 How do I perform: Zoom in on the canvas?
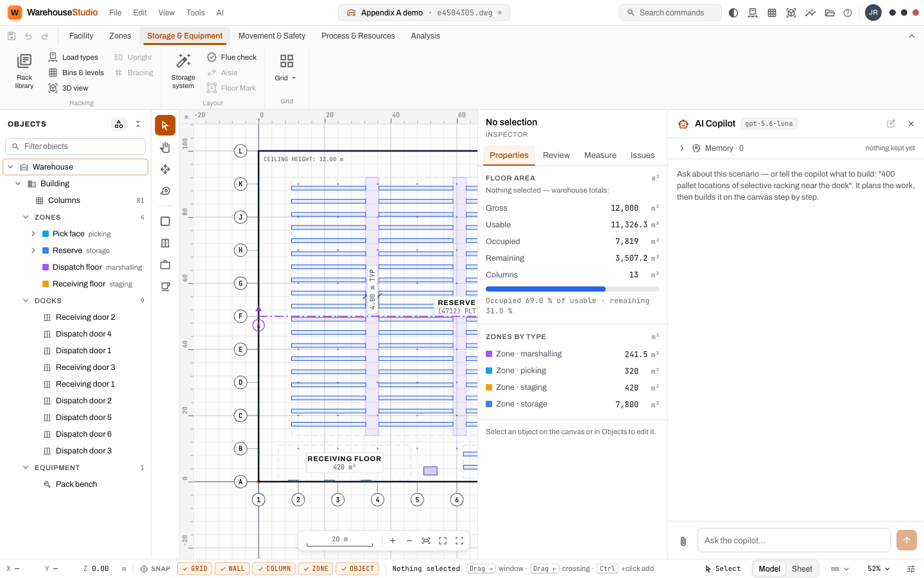pyautogui.click(x=393, y=541)
